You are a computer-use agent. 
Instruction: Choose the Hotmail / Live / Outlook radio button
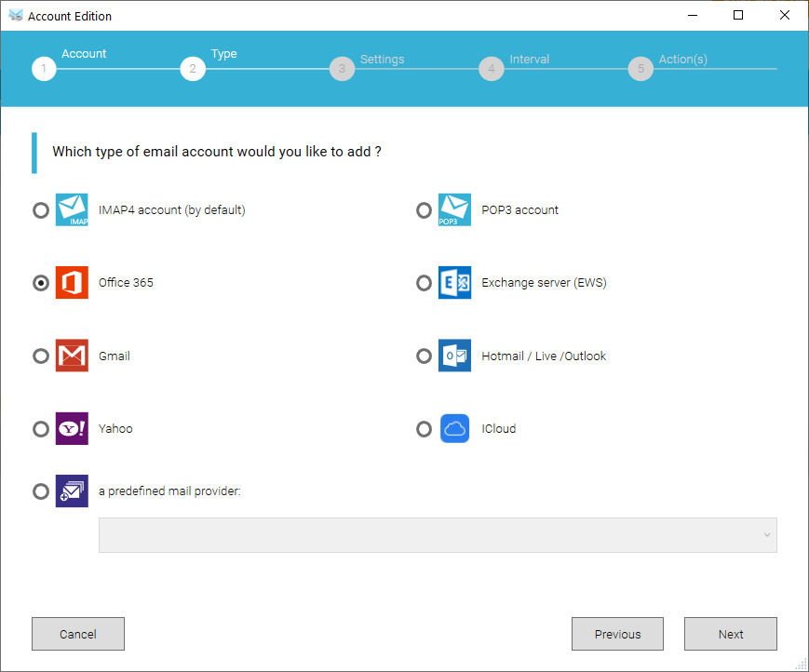(x=425, y=356)
